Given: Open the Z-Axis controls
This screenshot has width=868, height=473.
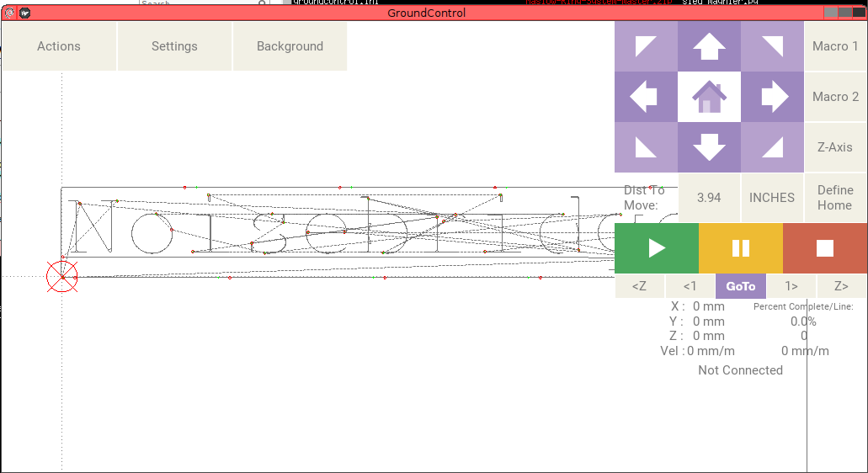Looking at the screenshot, I should 835,147.
